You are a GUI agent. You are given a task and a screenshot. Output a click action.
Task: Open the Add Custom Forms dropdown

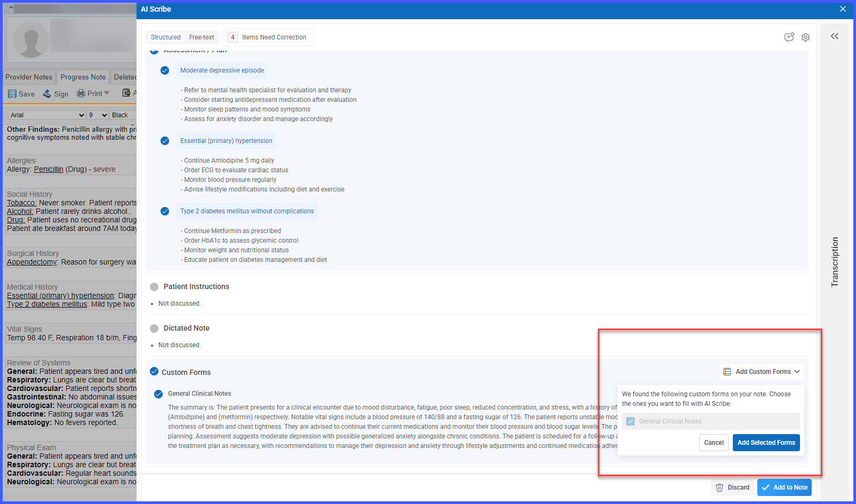click(762, 372)
